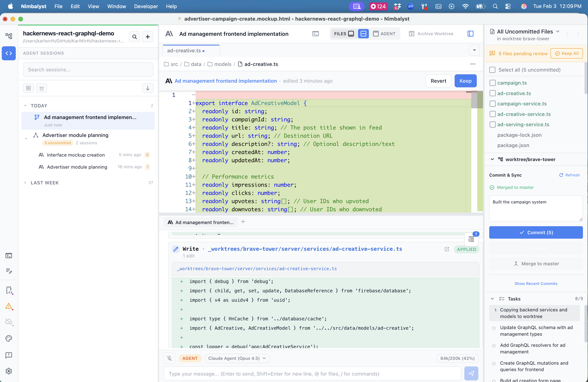Screen dimensions: 588x382
Task: Click the commit message text area
Action: tap(536, 208)
